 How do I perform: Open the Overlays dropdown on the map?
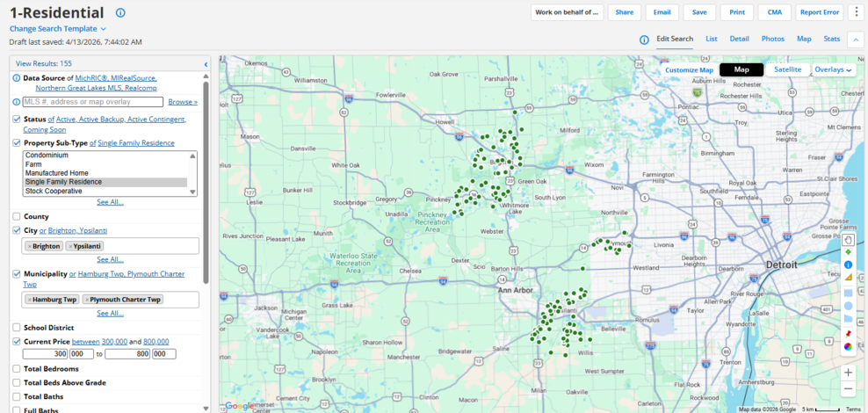tap(833, 69)
